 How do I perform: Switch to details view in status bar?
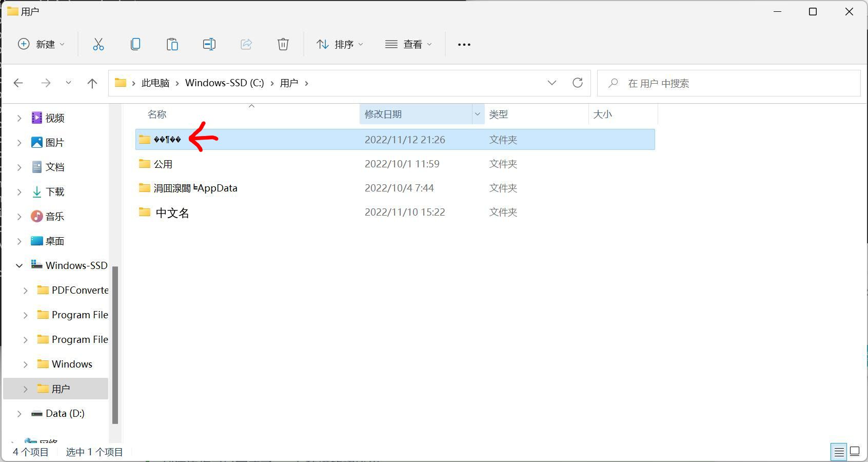839,451
